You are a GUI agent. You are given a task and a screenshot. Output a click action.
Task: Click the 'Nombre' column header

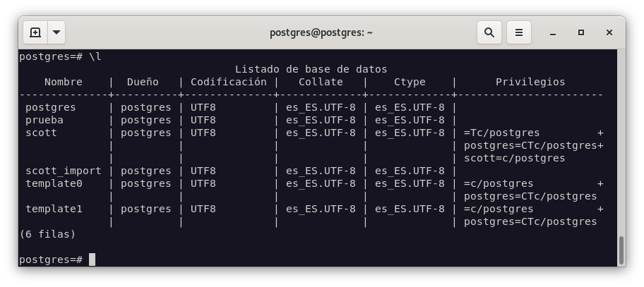click(x=63, y=82)
